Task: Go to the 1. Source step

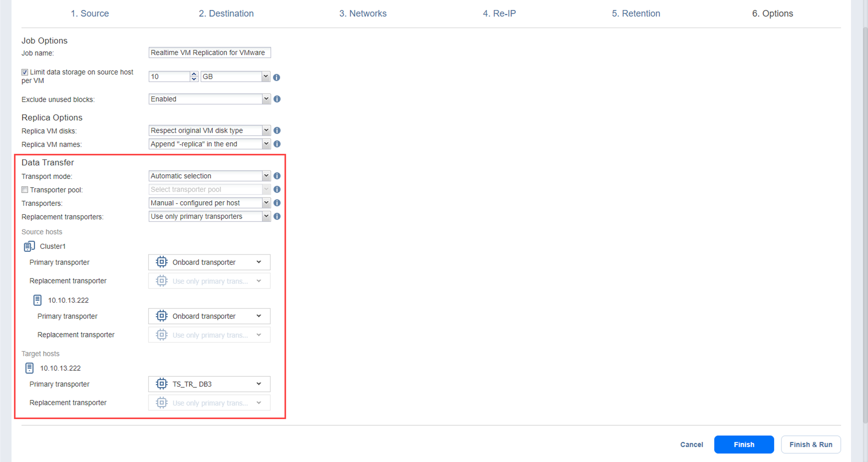Action: pyautogui.click(x=90, y=14)
